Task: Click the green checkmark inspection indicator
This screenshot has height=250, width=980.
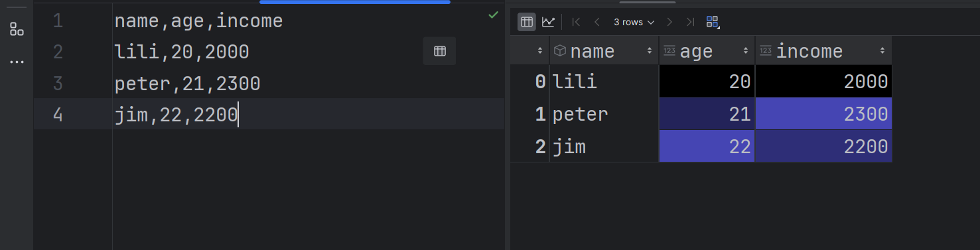Action: tap(493, 15)
